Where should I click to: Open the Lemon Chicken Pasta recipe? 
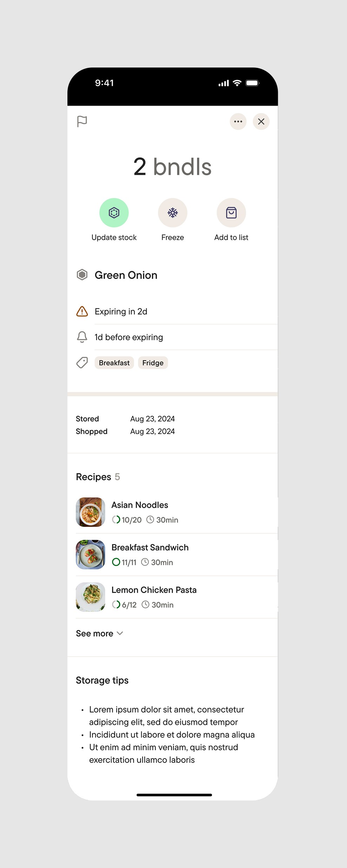154,590
